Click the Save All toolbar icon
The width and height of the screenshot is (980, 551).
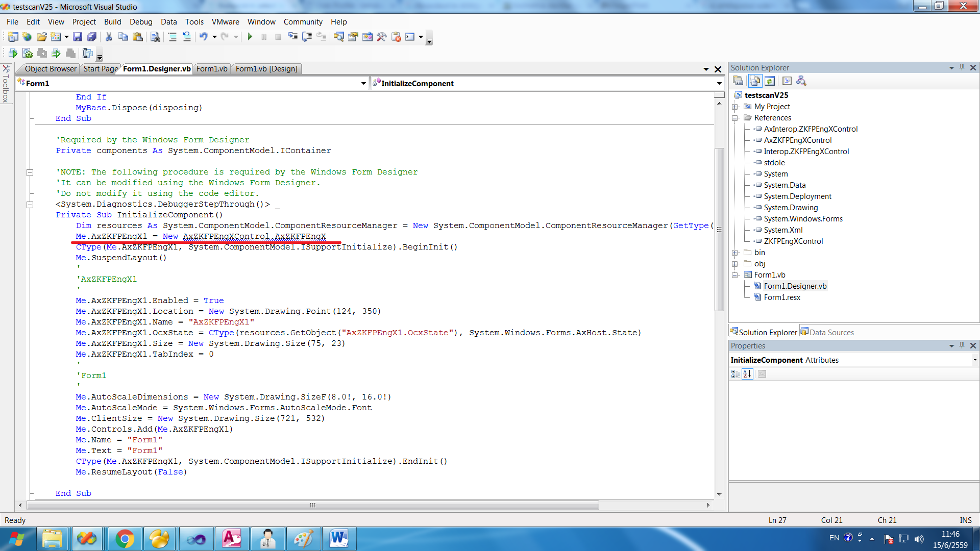pyautogui.click(x=92, y=36)
